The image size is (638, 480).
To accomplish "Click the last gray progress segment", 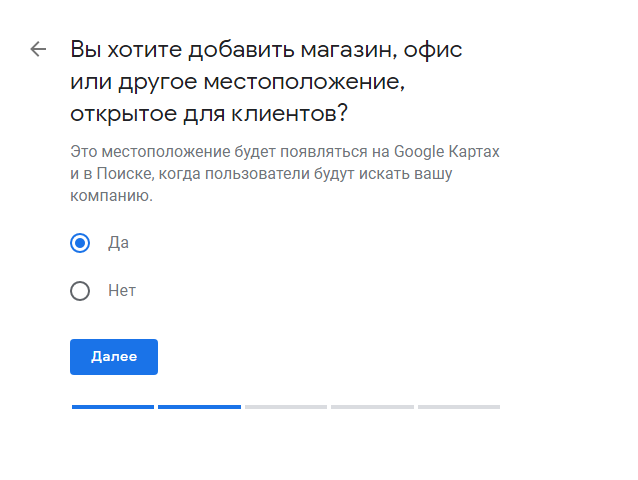I will click(459, 407).
